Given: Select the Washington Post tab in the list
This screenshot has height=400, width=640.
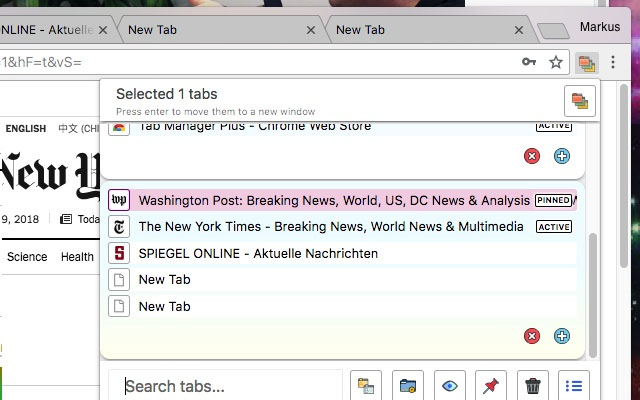Looking at the screenshot, I should click(x=334, y=200).
